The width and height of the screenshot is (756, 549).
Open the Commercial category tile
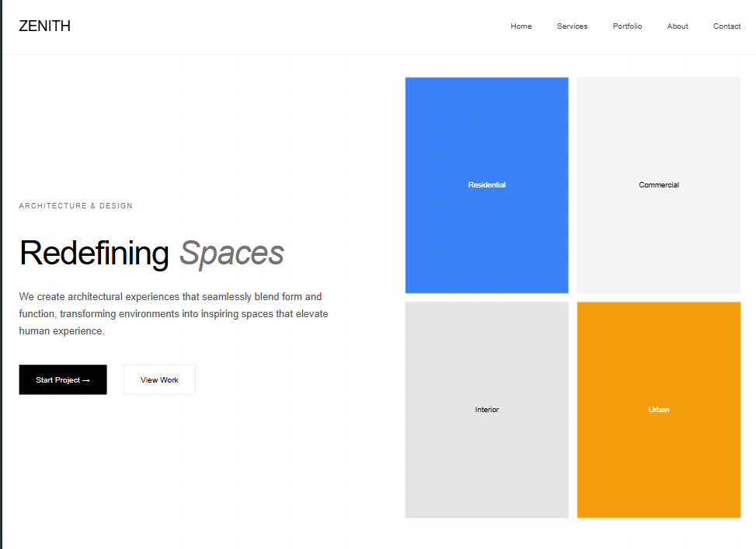click(659, 185)
